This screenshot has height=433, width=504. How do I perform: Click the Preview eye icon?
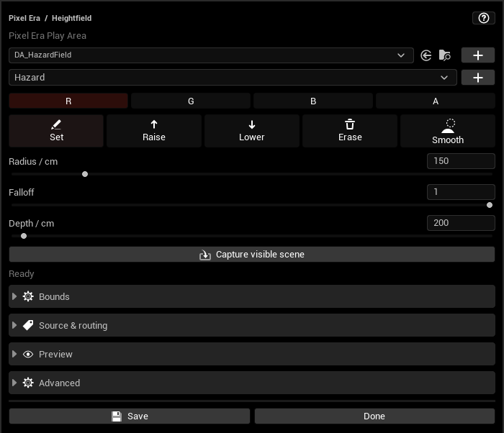(28, 355)
